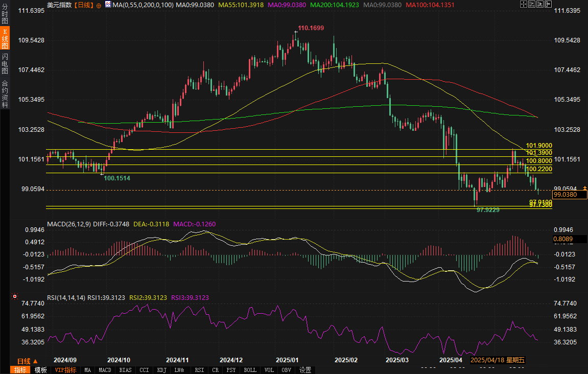Click the orange 【日线】 period label
The width and height of the screenshot is (588, 374).
point(83,5)
